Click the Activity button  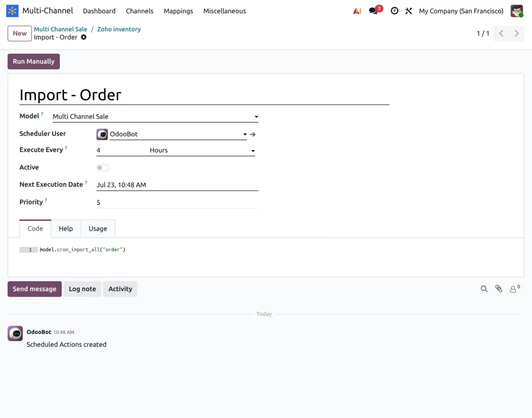120,289
